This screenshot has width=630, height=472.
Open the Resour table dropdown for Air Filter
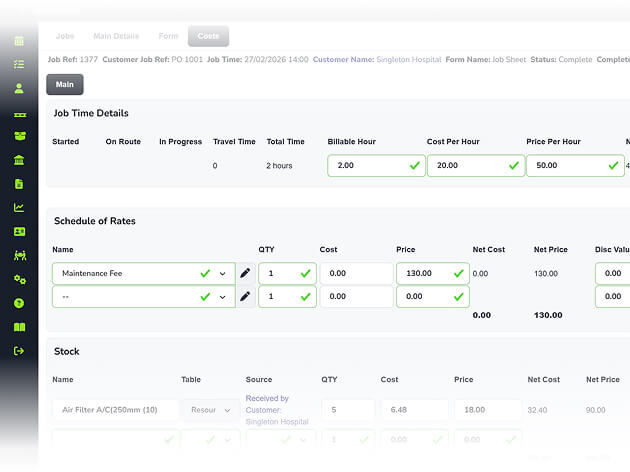(211, 410)
